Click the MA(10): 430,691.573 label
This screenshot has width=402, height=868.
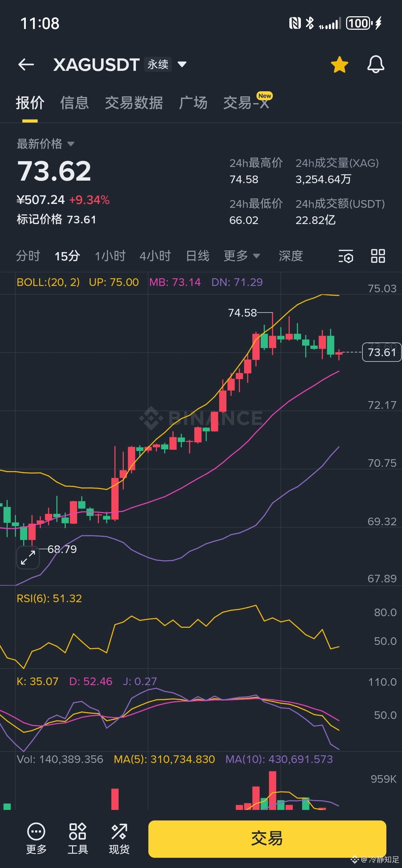coord(279,759)
